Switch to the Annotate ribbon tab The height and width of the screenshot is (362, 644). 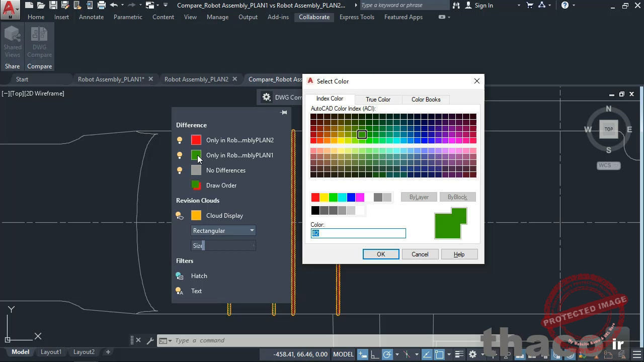(x=92, y=17)
